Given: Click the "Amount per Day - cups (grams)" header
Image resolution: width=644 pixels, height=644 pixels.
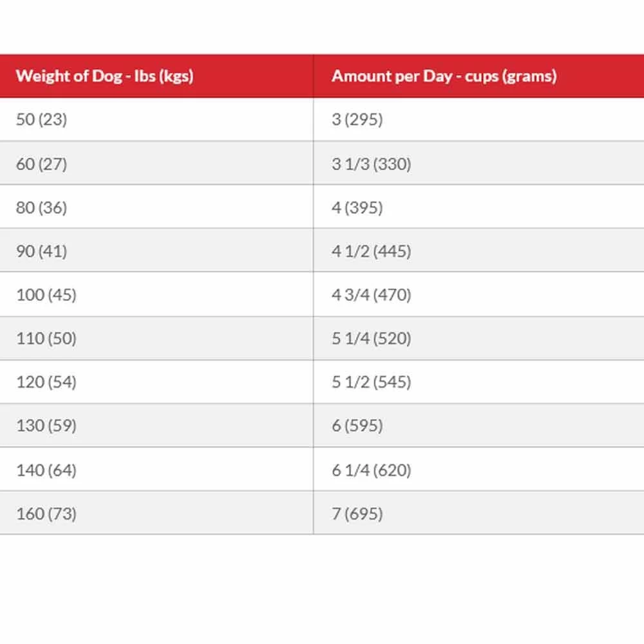Looking at the screenshot, I should click(x=444, y=76).
